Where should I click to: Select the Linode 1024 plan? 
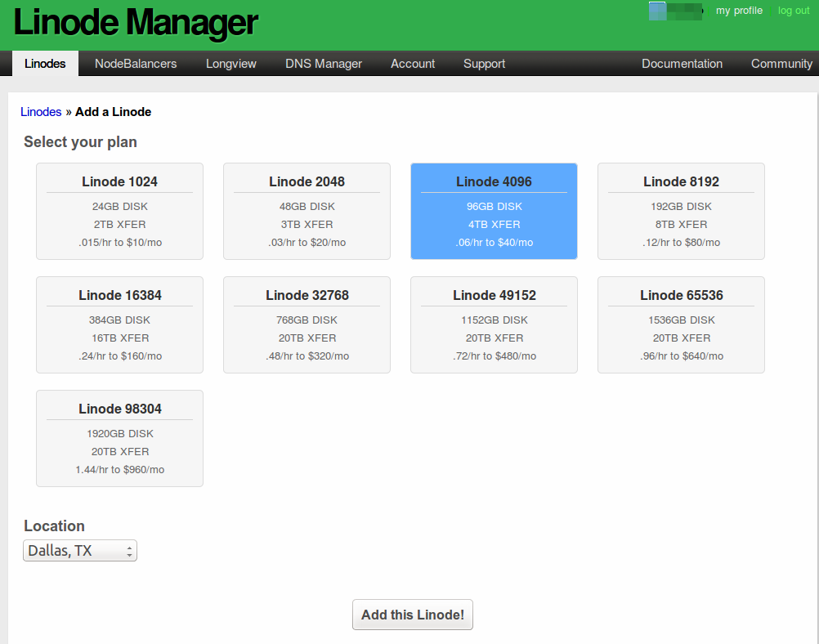pyautogui.click(x=119, y=211)
